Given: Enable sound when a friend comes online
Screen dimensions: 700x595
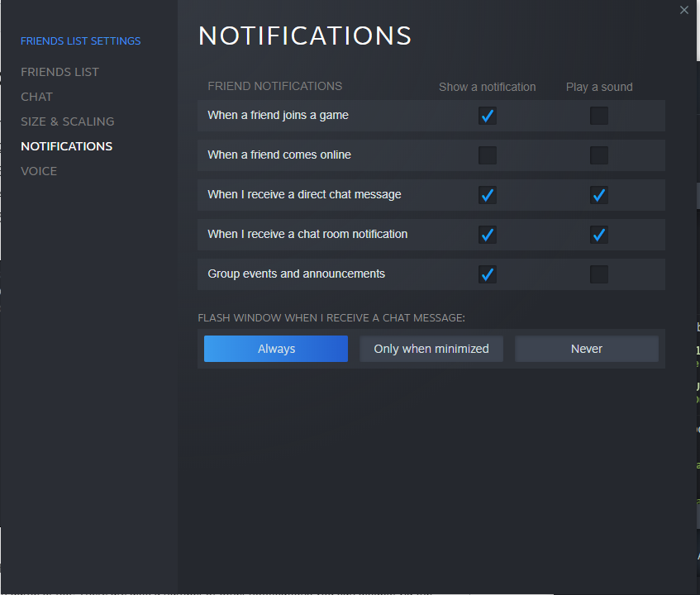Looking at the screenshot, I should [598, 155].
